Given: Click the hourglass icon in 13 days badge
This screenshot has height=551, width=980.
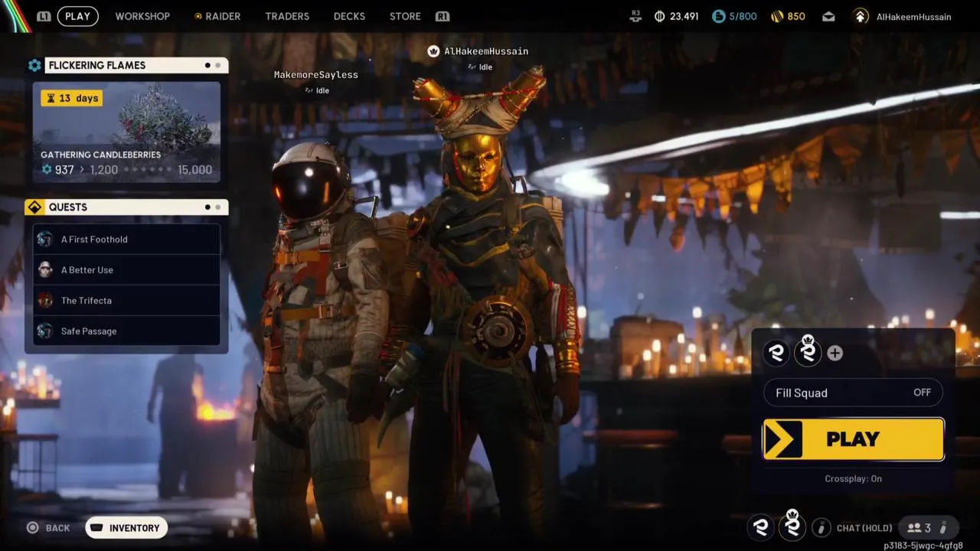Looking at the screenshot, I should [x=51, y=98].
